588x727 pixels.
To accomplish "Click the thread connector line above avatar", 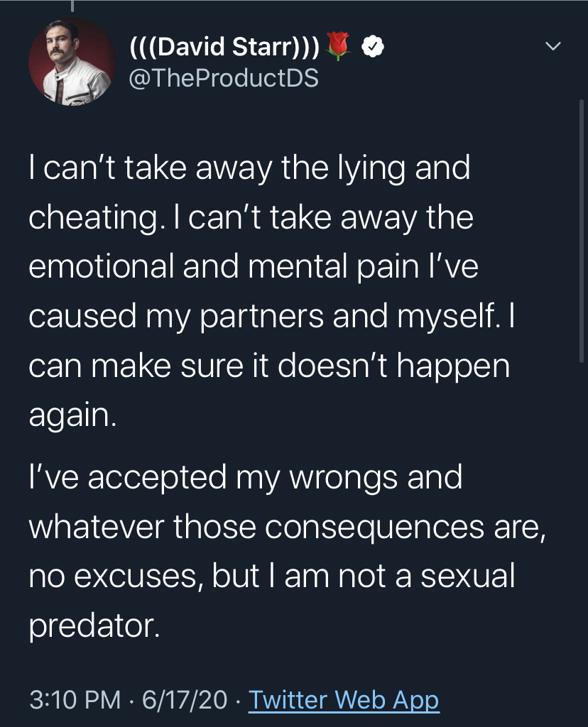I will [x=72, y=7].
